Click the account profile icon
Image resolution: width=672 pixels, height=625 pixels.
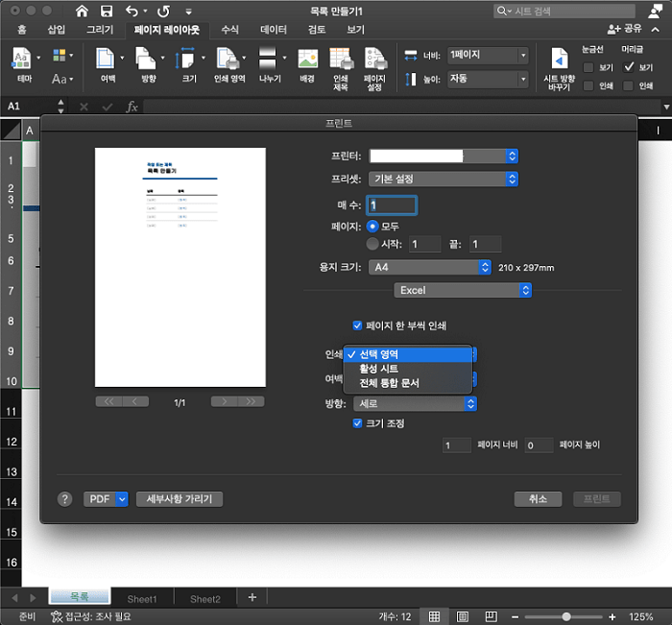(655, 12)
